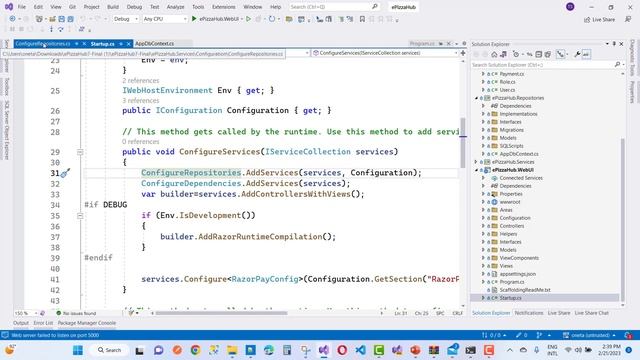This screenshot has height=360, width=640.
Task: Open the ConfigureServices member dropdown
Action: 385,53
